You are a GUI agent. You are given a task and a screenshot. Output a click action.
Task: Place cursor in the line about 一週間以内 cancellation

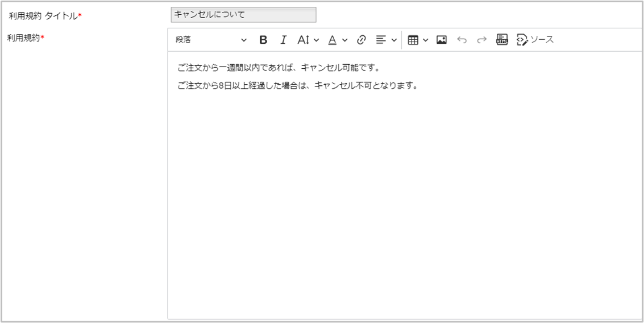tap(278, 68)
